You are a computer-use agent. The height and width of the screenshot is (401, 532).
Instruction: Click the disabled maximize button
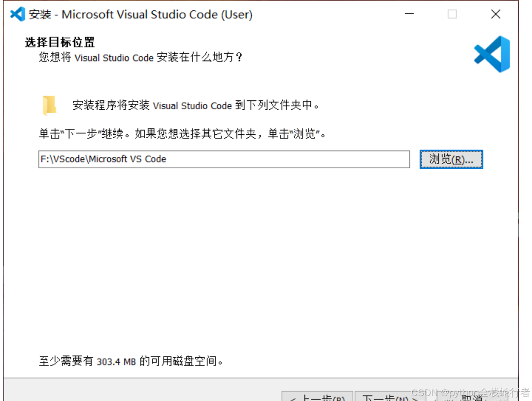[x=452, y=14]
